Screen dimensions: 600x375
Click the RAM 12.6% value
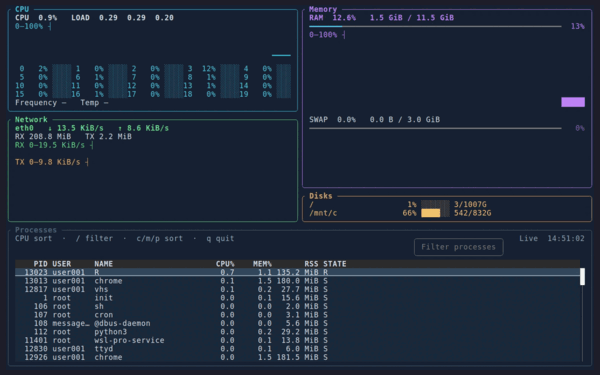tap(344, 18)
